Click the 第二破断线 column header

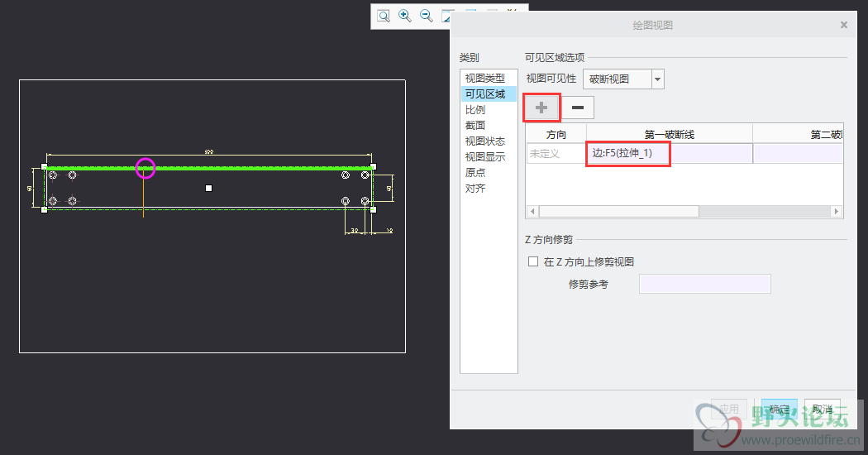point(798,134)
